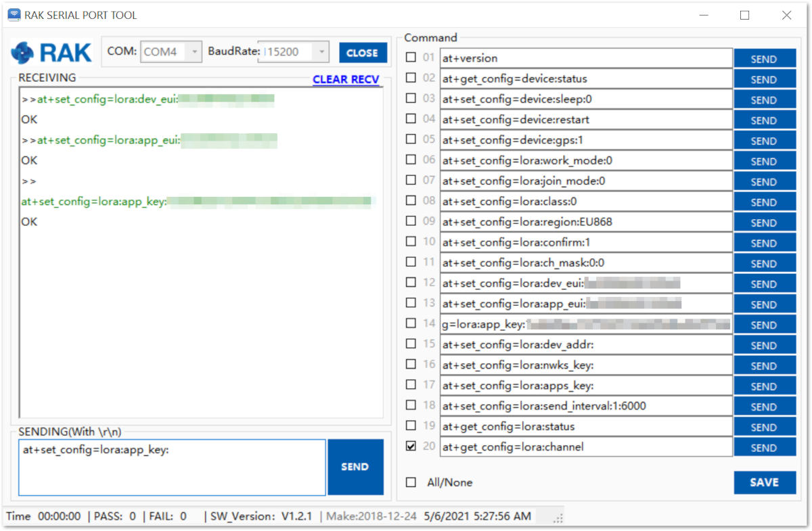The width and height of the screenshot is (812, 531).
Task: Click the received lora:app_key command line
Action: click(x=198, y=201)
